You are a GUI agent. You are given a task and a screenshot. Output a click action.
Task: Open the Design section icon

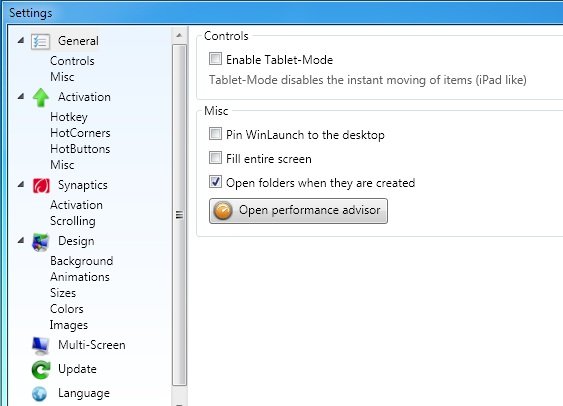(x=40, y=242)
